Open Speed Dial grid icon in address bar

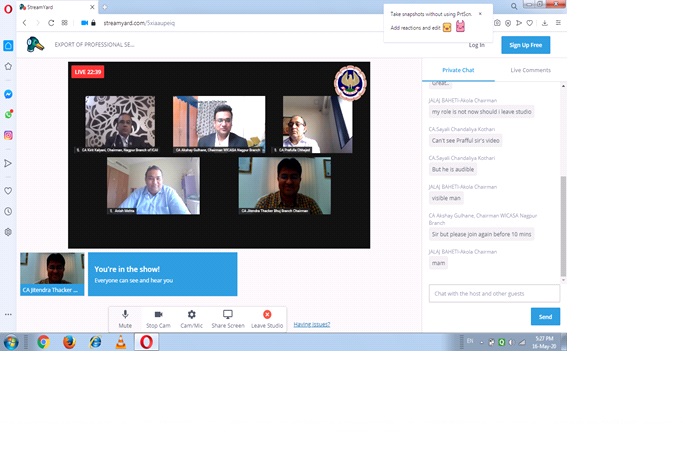(x=65, y=23)
